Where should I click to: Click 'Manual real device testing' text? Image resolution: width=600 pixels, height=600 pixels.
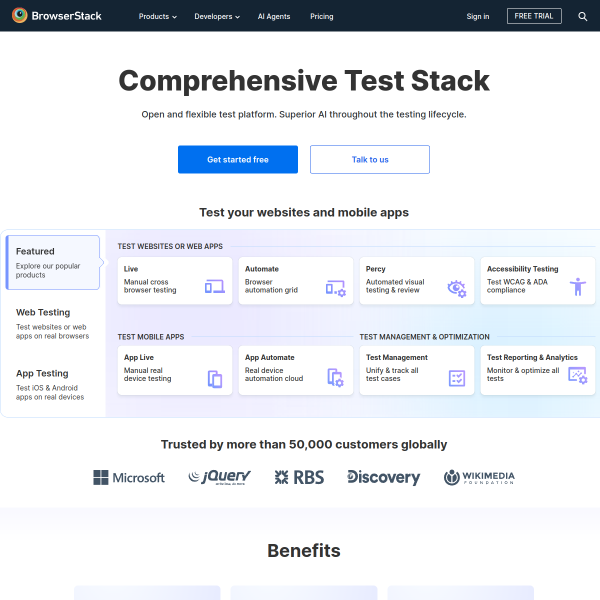147,374
